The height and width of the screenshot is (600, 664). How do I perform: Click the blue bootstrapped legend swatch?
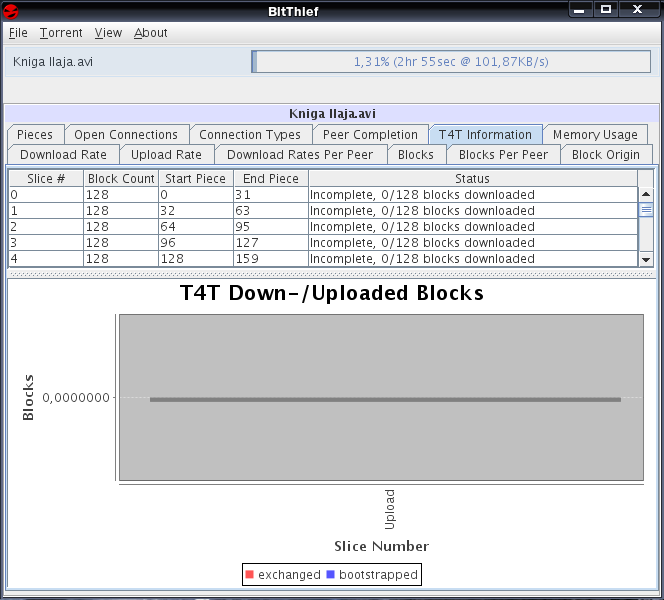point(330,574)
